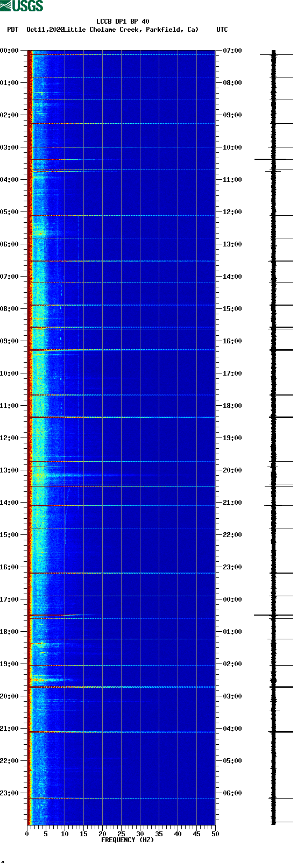The width and height of the screenshot is (297, 868).
Task: Click the 40 Hz frequency tick label
Action: click(x=178, y=834)
